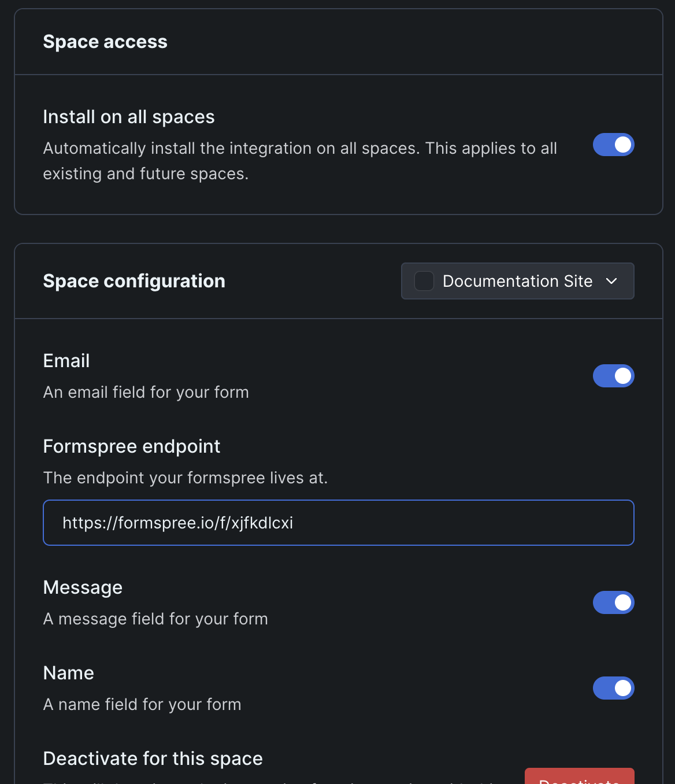Image resolution: width=675 pixels, height=784 pixels.
Task: Click the Formspree endpoint input field
Action: 338,522
